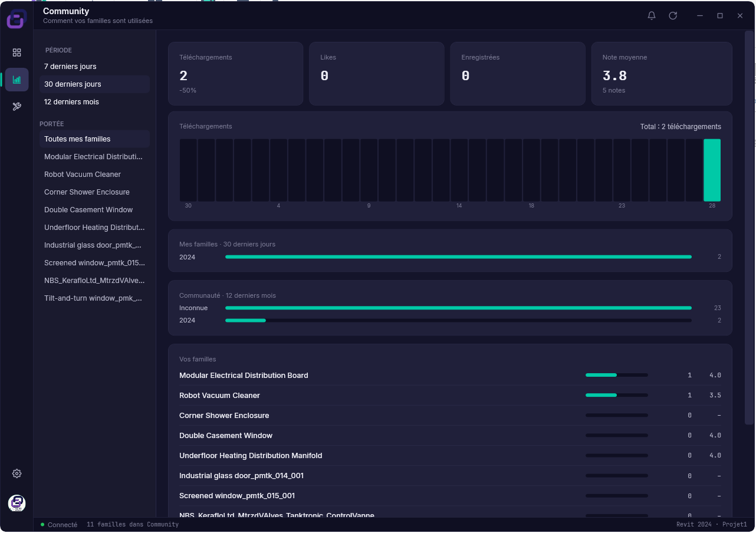Screen dimensions: 756x533
Task: Filter by Double Casement Window in sidebar
Action: click(94, 210)
